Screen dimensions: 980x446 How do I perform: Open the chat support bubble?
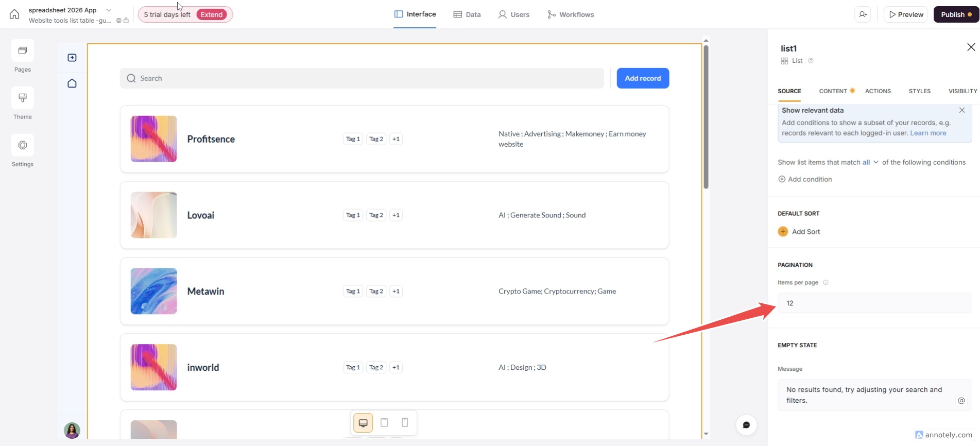[746, 425]
